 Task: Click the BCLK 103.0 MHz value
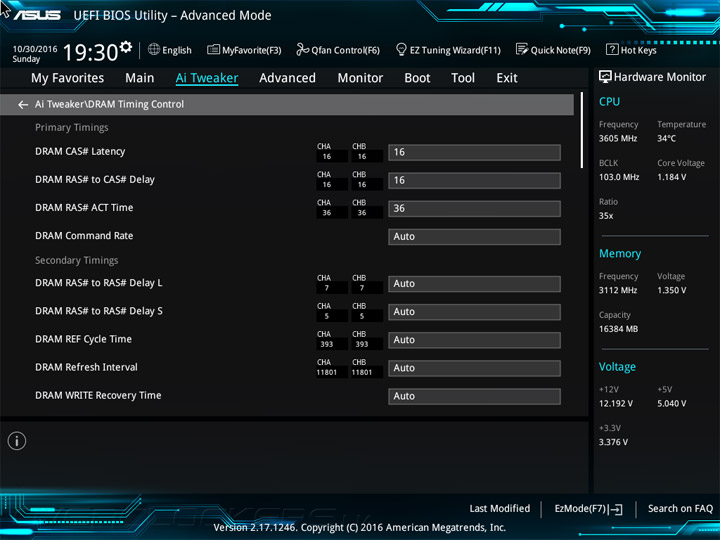619,177
